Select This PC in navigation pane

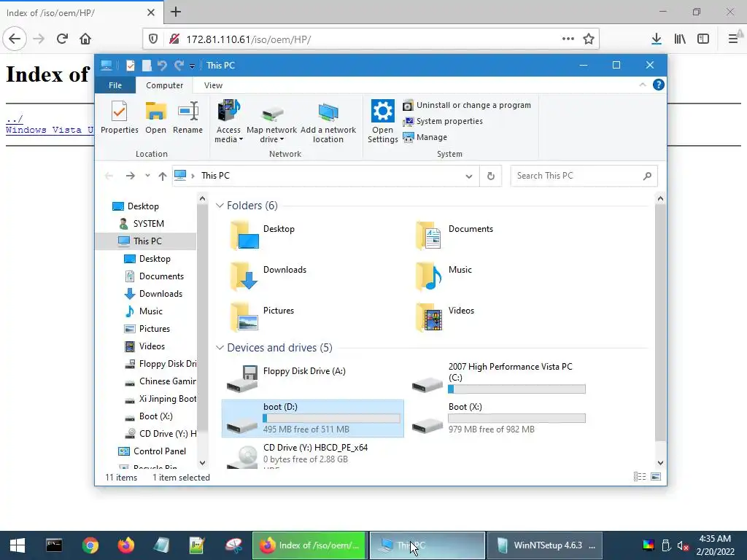[147, 241]
